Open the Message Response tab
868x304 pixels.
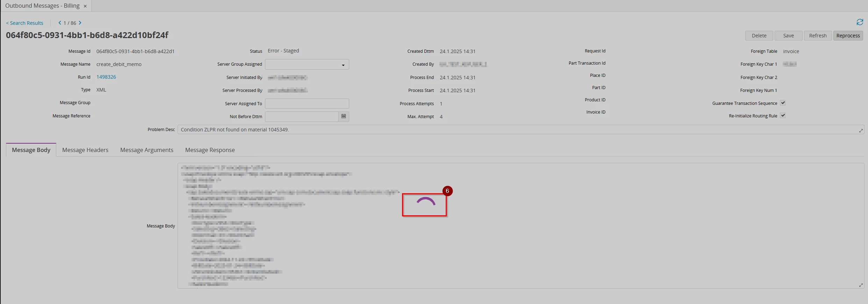click(210, 150)
